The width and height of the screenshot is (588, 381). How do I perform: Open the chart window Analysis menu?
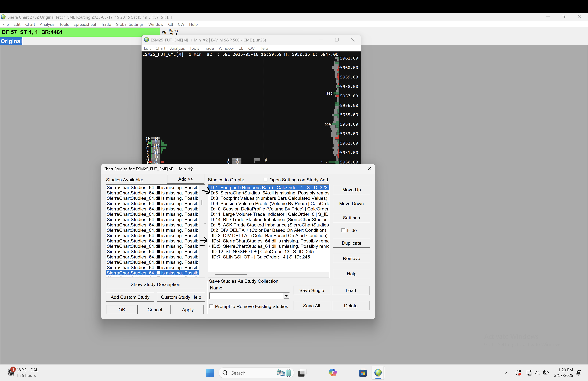(177, 48)
